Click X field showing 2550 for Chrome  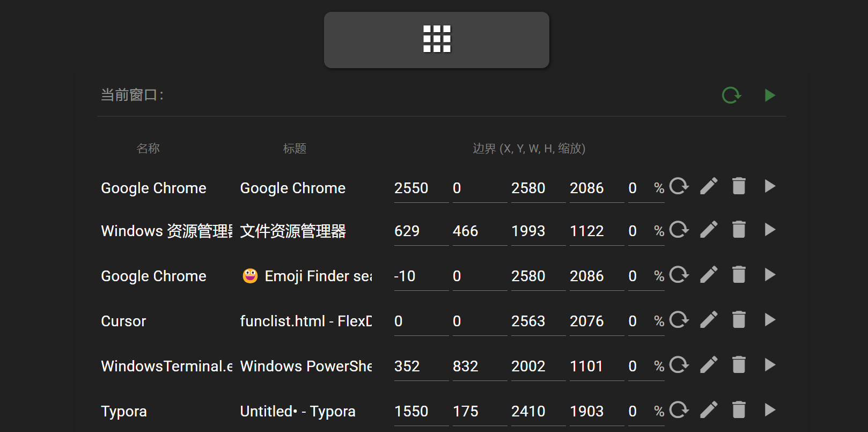coord(421,188)
